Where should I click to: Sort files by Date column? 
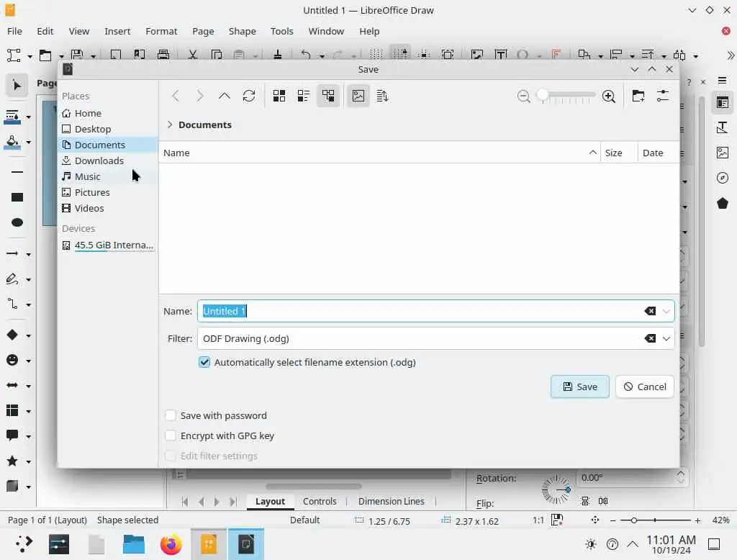click(658, 153)
